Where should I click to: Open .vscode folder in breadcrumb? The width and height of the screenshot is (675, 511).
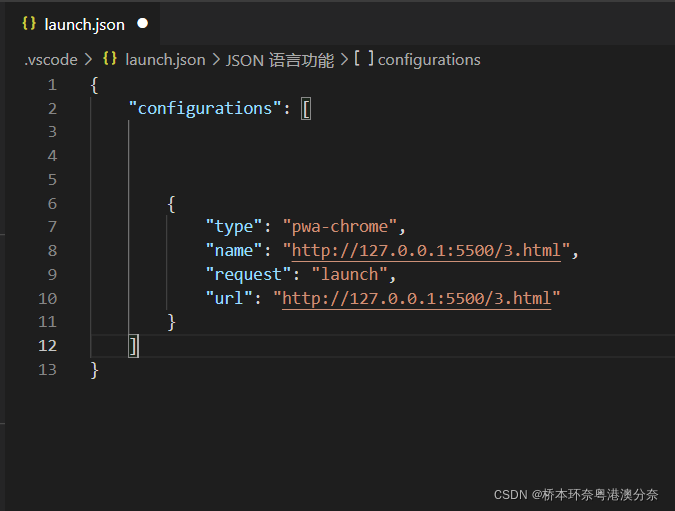[51, 60]
